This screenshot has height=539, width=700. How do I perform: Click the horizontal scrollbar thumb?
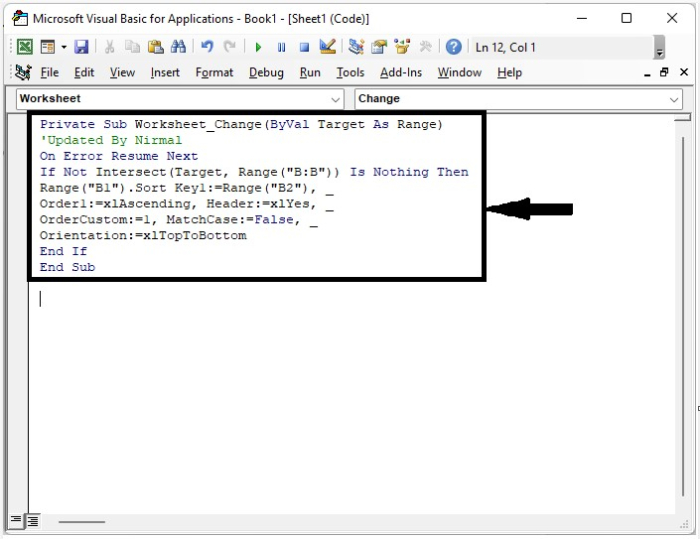[x=82, y=521]
